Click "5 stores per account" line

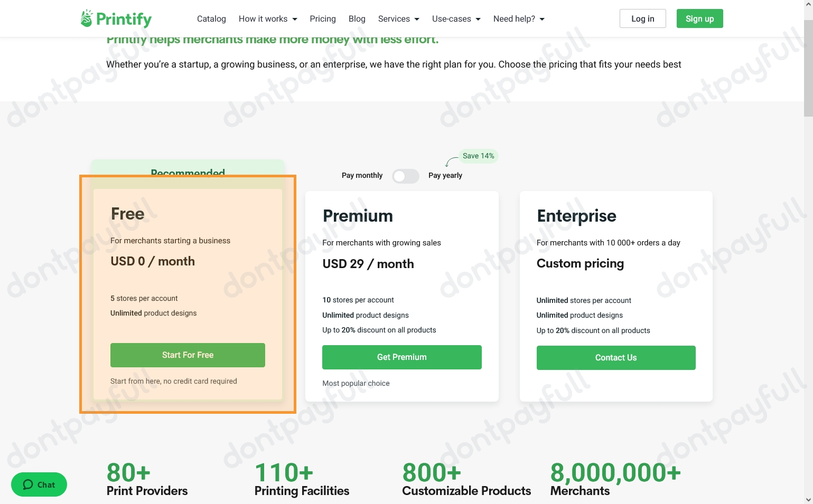(144, 298)
